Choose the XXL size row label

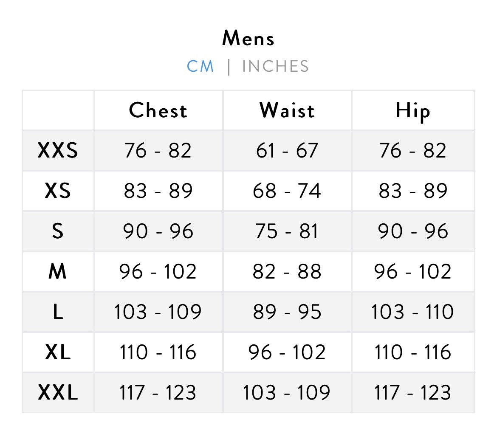click(58, 392)
